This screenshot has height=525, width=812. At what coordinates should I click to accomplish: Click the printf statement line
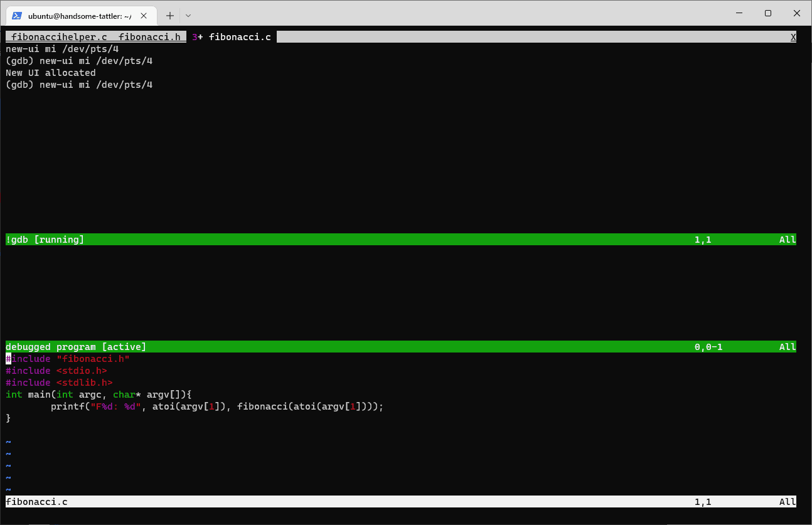click(217, 406)
